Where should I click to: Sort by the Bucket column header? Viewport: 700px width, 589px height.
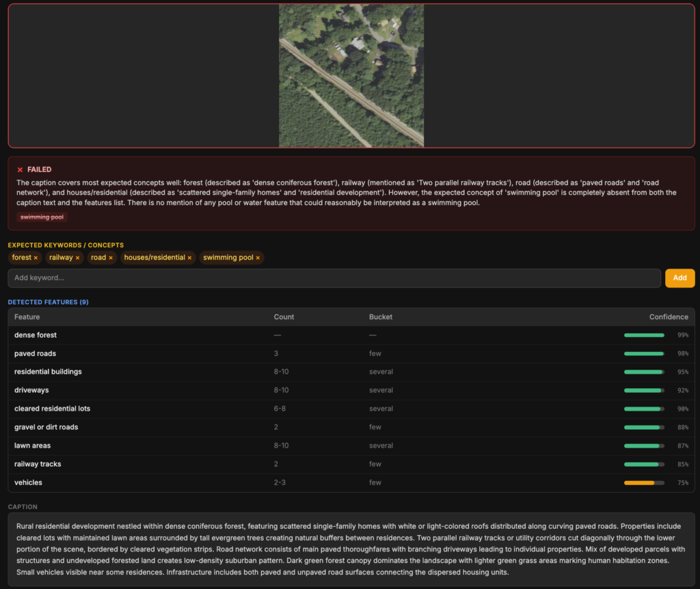pos(381,317)
